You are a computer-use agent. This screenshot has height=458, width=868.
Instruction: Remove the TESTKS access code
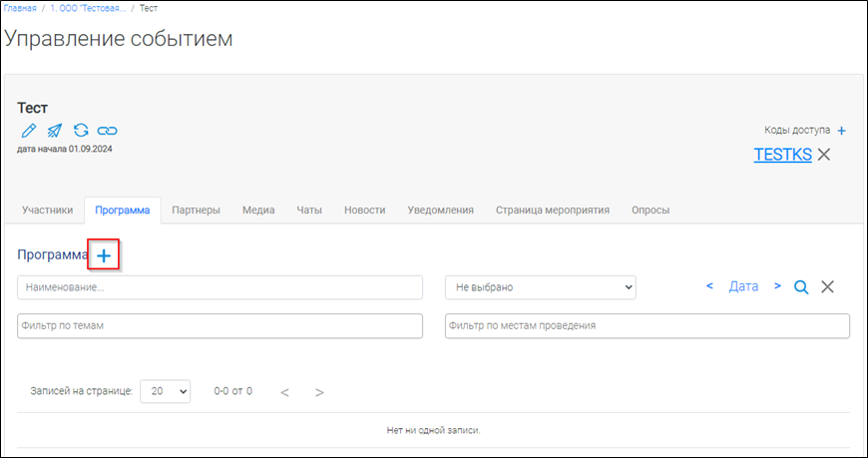[x=824, y=155]
